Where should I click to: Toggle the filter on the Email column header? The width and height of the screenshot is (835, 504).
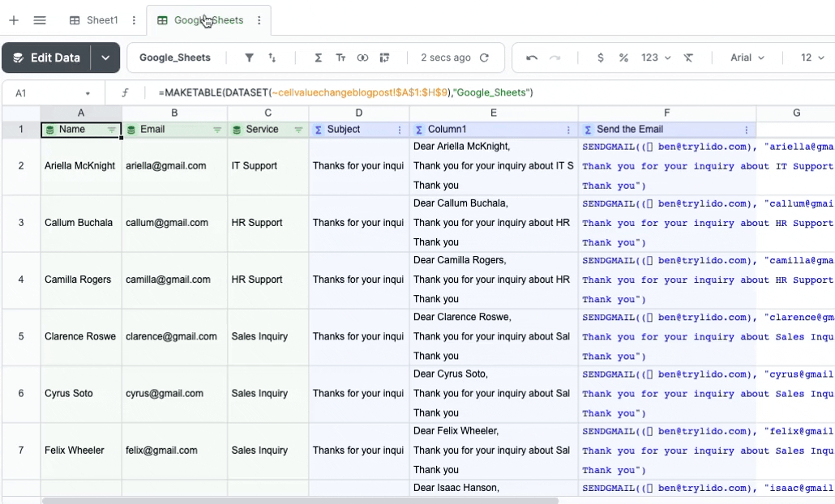[217, 129]
